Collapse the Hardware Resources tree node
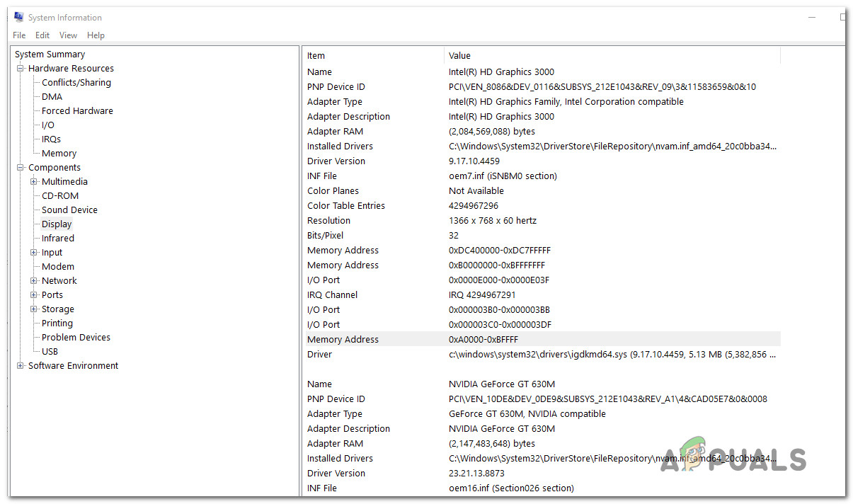This screenshot has width=853, height=504. (x=21, y=69)
